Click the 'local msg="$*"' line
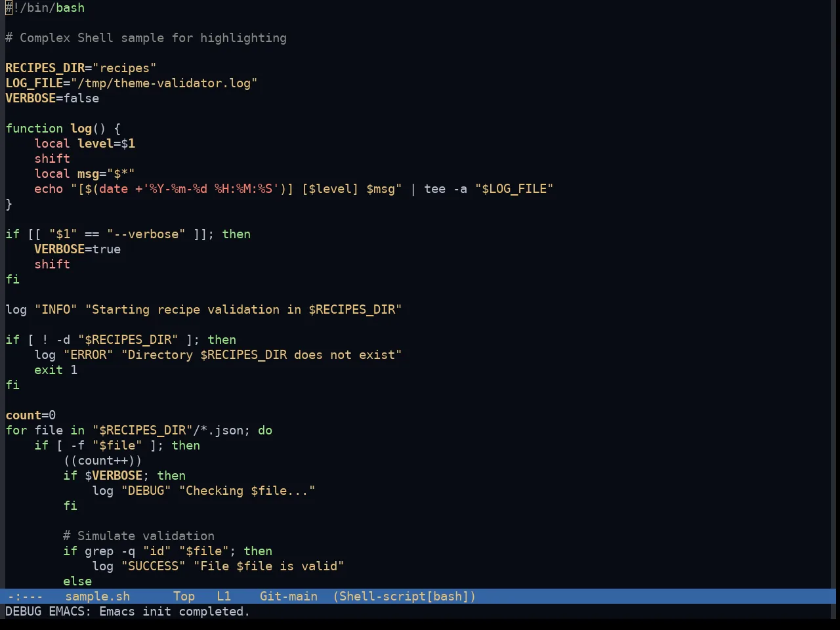 coord(85,174)
